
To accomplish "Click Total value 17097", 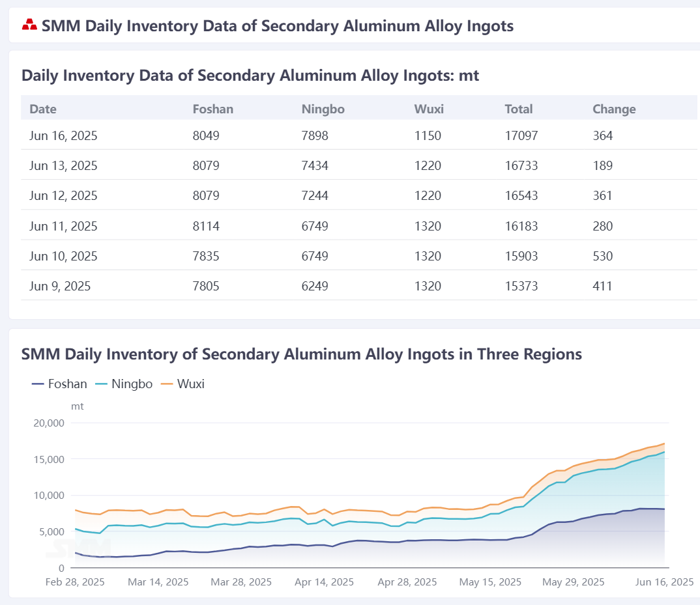I will click(x=521, y=135).
